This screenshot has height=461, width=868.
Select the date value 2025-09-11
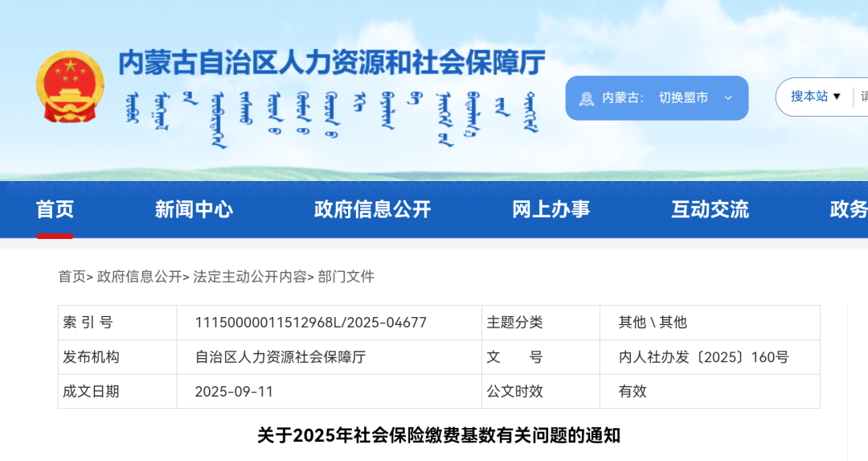tap(234, 391)
